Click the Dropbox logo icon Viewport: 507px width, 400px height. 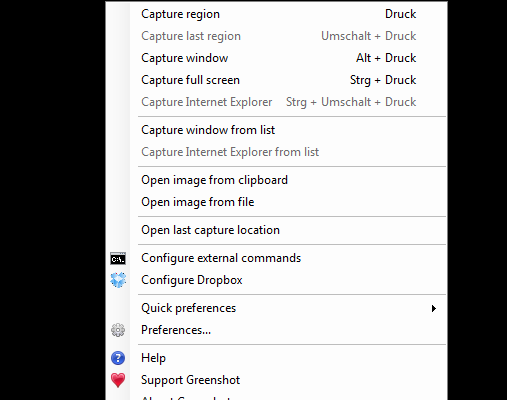118,280
